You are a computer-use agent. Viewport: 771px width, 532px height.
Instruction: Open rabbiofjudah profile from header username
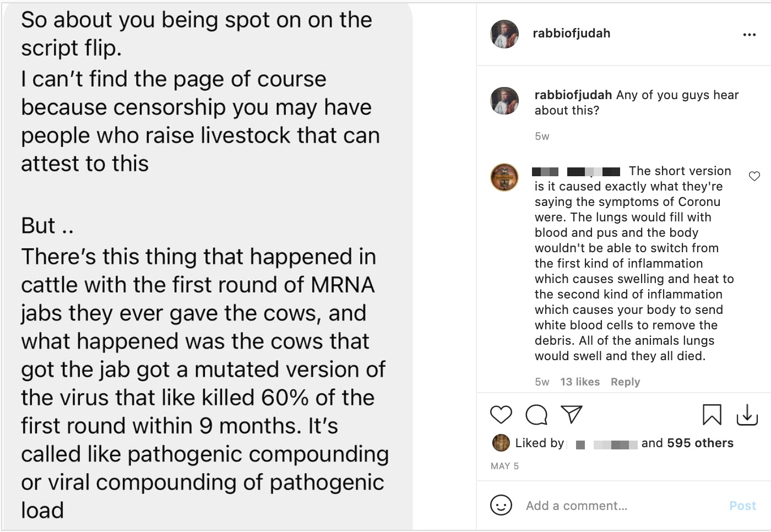click(x=571, y=34)
